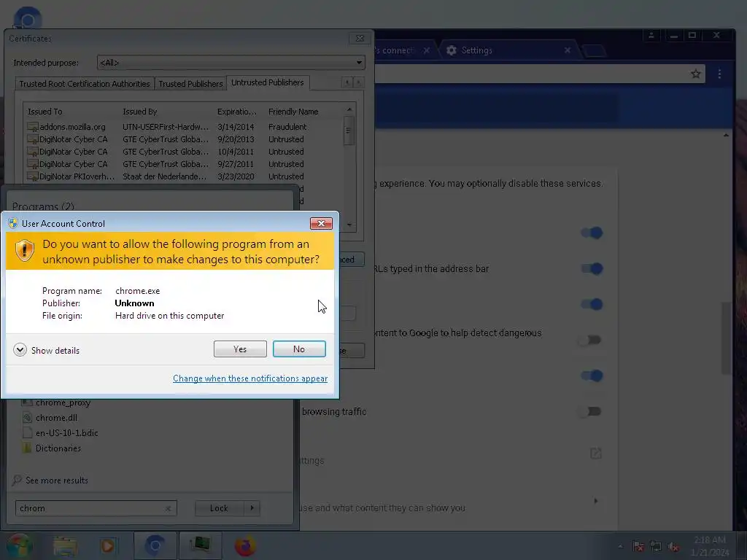Toggle switch for sending content to Google
This screenshot has width=747, height=560.
pyautogui.click(x=589, y=340)
